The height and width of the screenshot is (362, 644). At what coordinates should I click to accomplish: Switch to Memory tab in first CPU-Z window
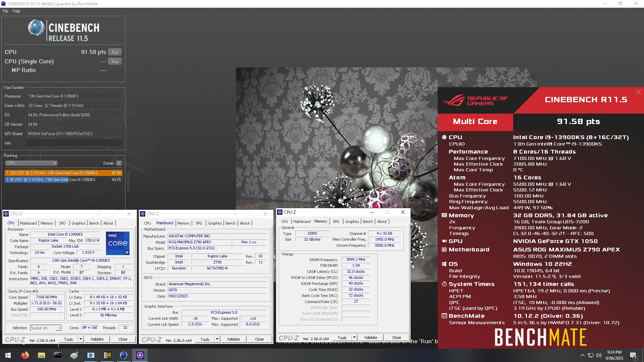tap(47, 223)
